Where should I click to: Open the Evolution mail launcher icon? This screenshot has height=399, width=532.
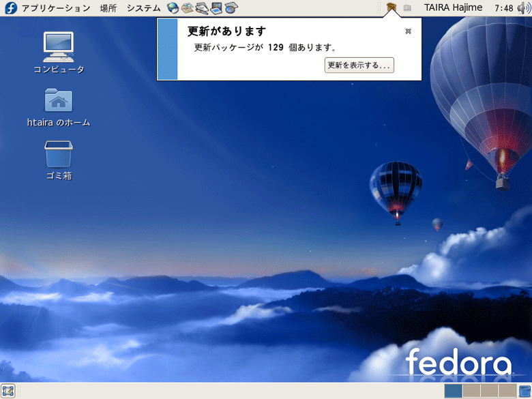pyautogui.click(x=187, y=8)
